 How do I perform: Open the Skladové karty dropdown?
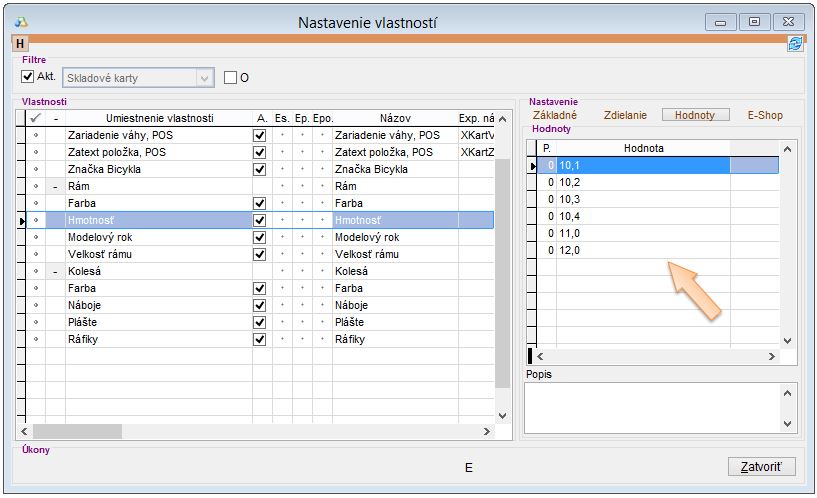[204, 77]
